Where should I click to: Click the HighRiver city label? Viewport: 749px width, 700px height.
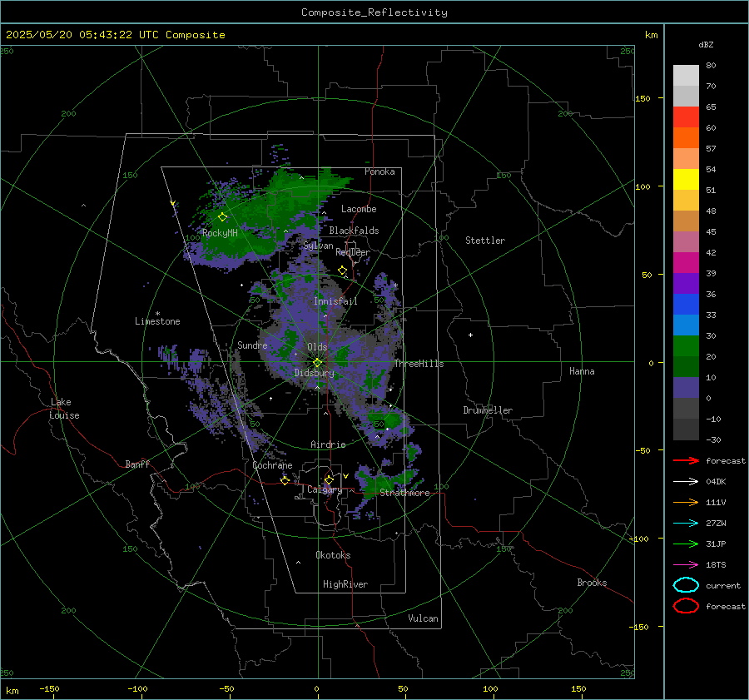[345, 584]
